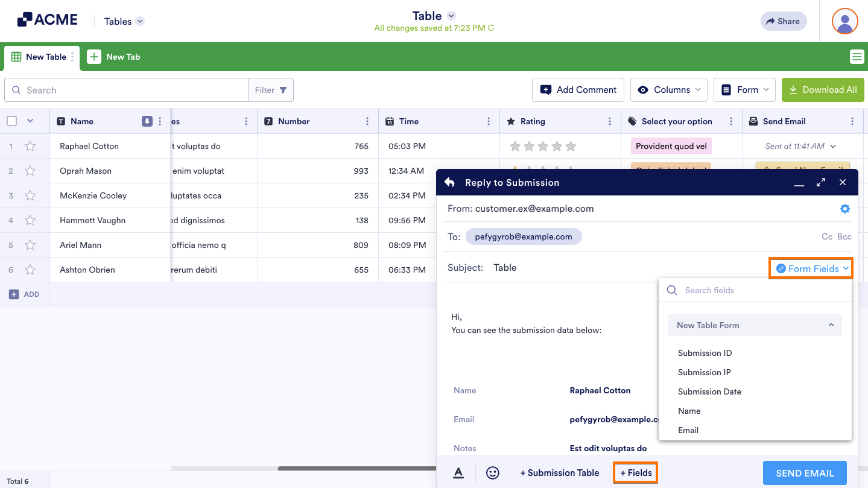
Task: Expand the row selection chevron in header
Action: [30, 121]
